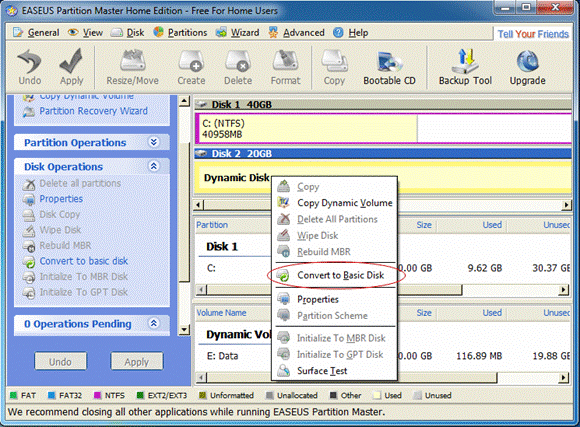The height and width of the screenshot is (427, 580).
Task: Click the Format toolbar icon
Action: (285, 67)
